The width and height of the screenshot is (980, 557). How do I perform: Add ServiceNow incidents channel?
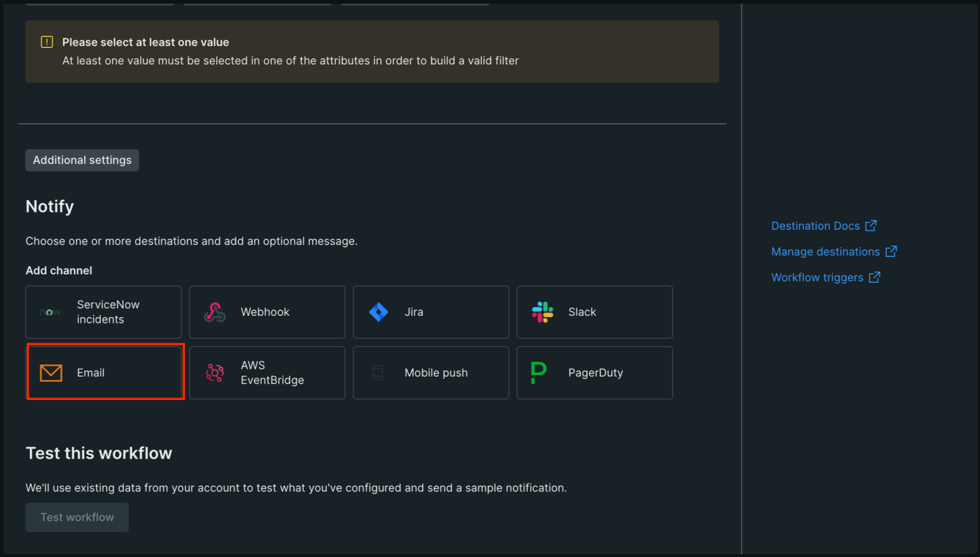(103, 312)
